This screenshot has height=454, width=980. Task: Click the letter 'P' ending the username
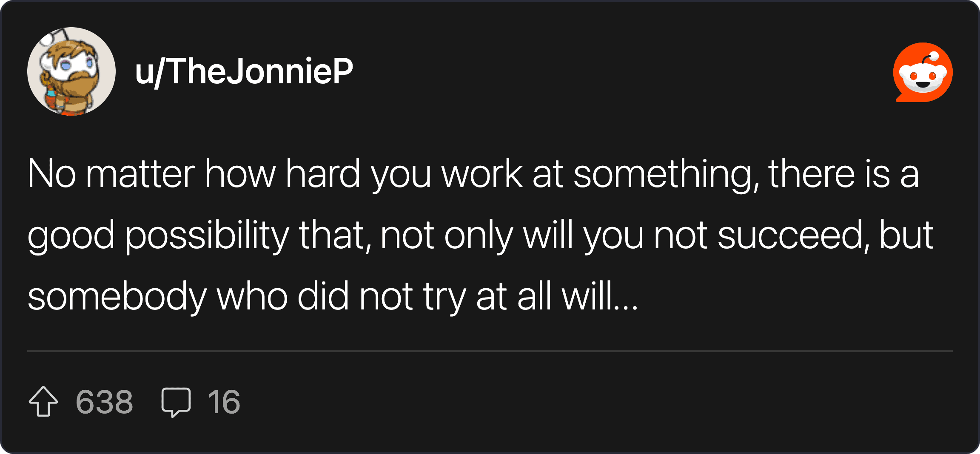click(x=341, y=71)
